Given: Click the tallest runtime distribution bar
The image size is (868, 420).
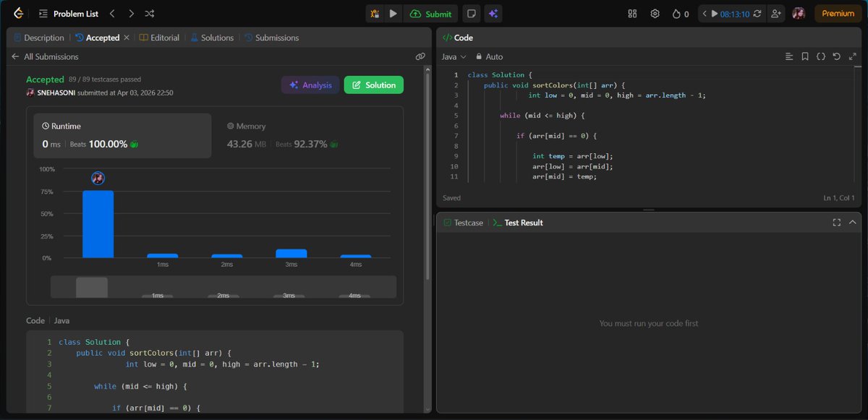Looking at the screenshot, I should tap(98, 224).
